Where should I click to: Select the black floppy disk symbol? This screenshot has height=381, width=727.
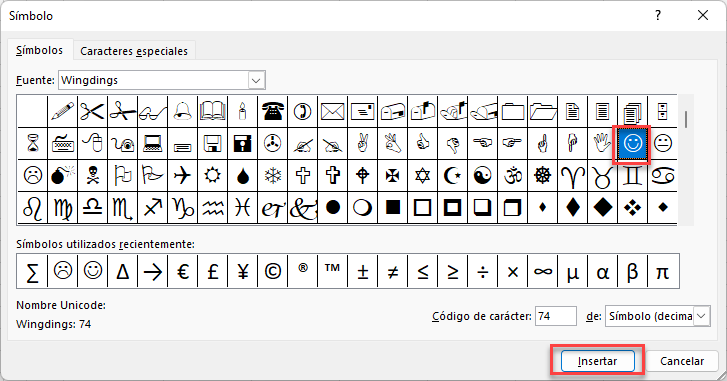[242, 144]
